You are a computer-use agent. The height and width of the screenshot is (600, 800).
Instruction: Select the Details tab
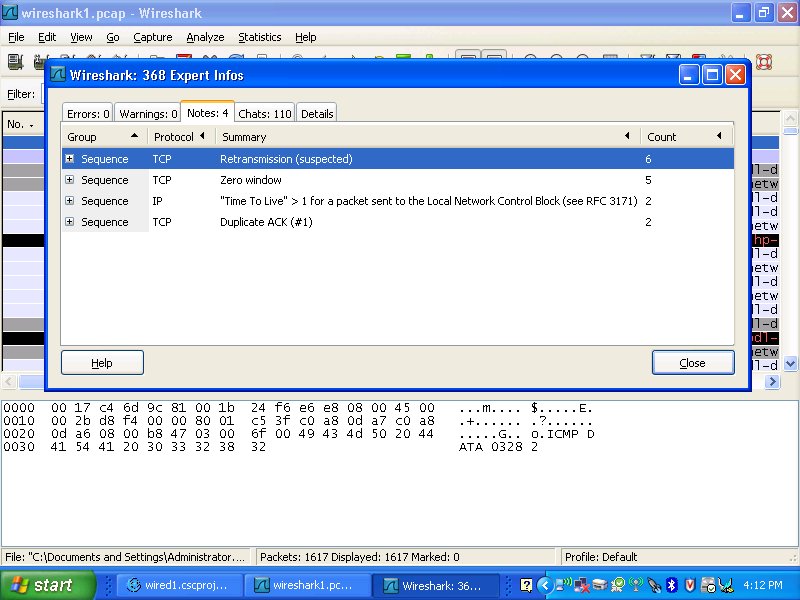tap(317, 114)
